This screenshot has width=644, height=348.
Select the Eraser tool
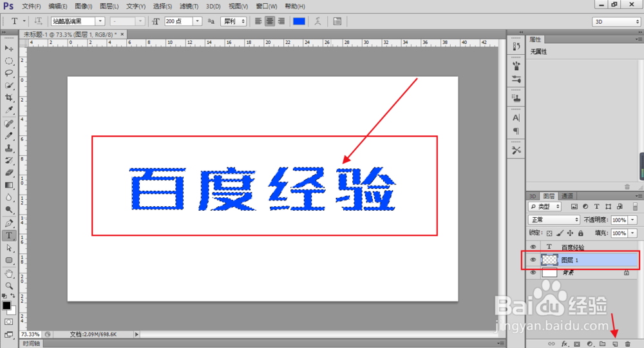[8, 173]
